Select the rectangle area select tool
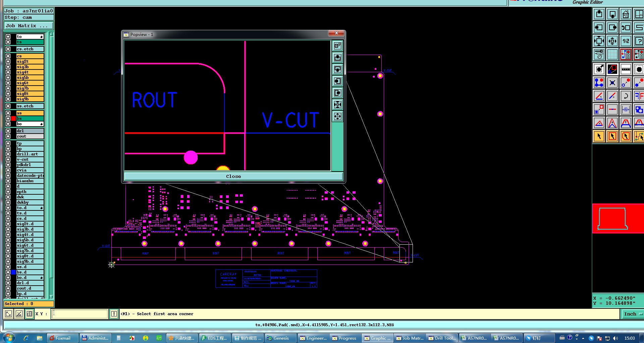Screen dimensions: 644x343 click(x=612, y=137)
